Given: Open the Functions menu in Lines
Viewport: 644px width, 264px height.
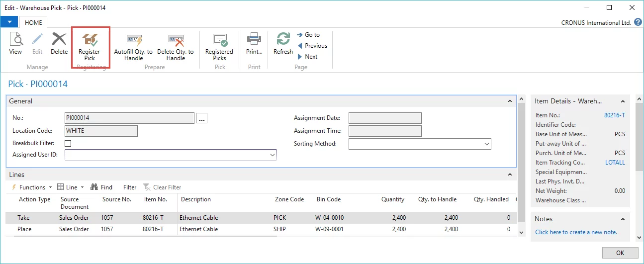Looking at the screenshot, I should point(32,187).
